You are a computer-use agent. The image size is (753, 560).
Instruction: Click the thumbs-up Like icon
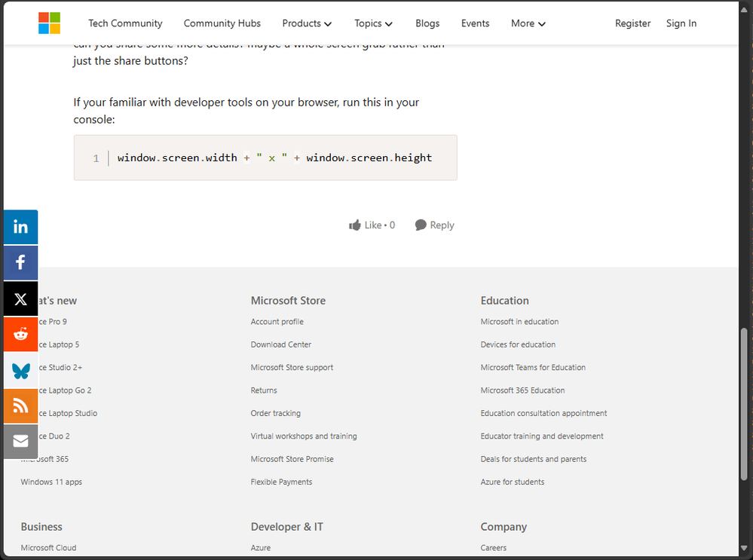click(355, 225)
